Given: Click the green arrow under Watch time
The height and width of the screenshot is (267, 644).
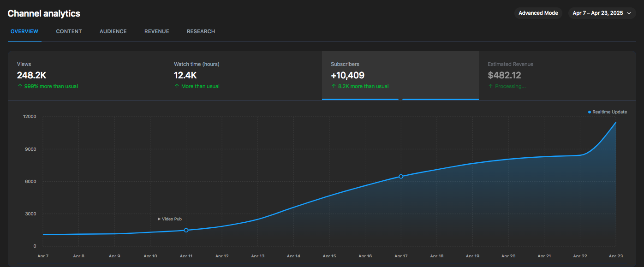Looking at the screenshot, I should [x=177, y=86].
